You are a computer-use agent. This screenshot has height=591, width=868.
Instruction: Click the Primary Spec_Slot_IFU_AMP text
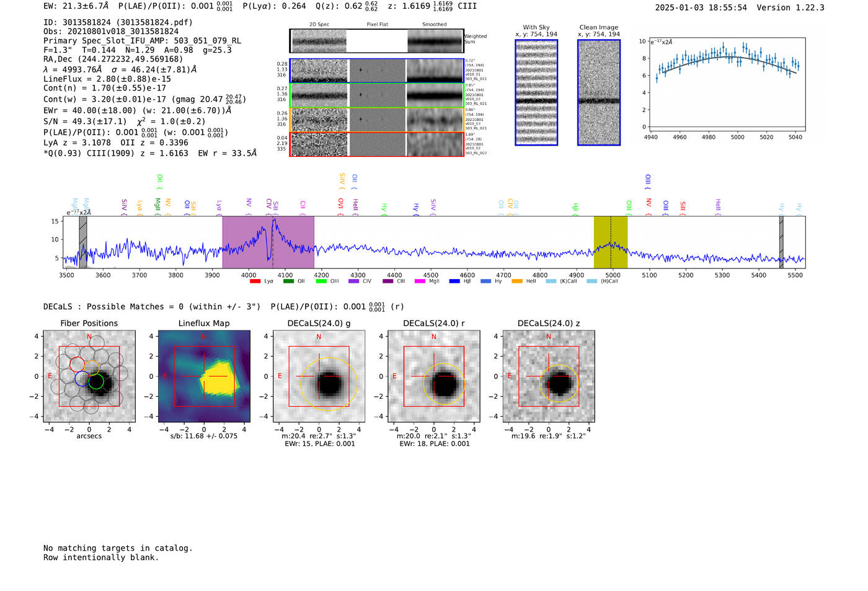pyautogui.click(x=143, y=41)
